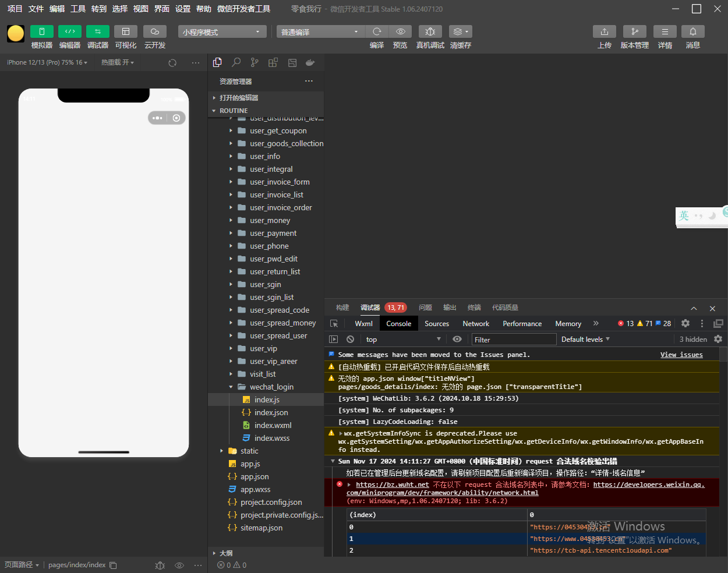Open console settings gear

click(x=718, y=339)
